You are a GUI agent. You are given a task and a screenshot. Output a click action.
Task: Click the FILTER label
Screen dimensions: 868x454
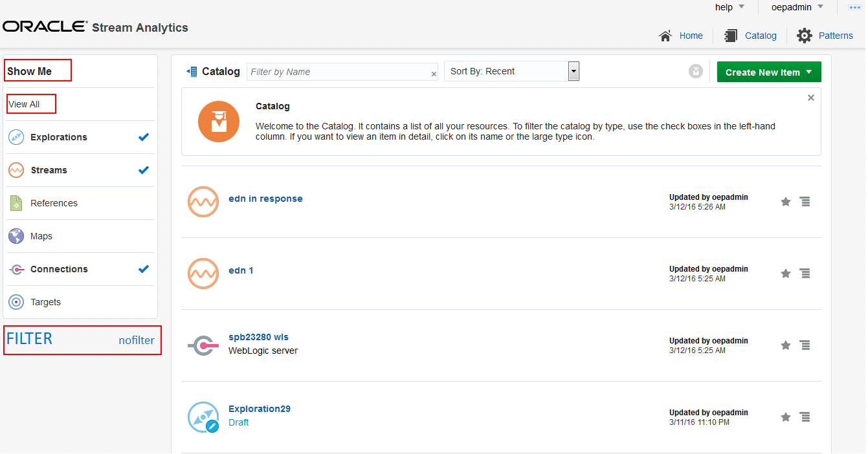coord(29,338)
